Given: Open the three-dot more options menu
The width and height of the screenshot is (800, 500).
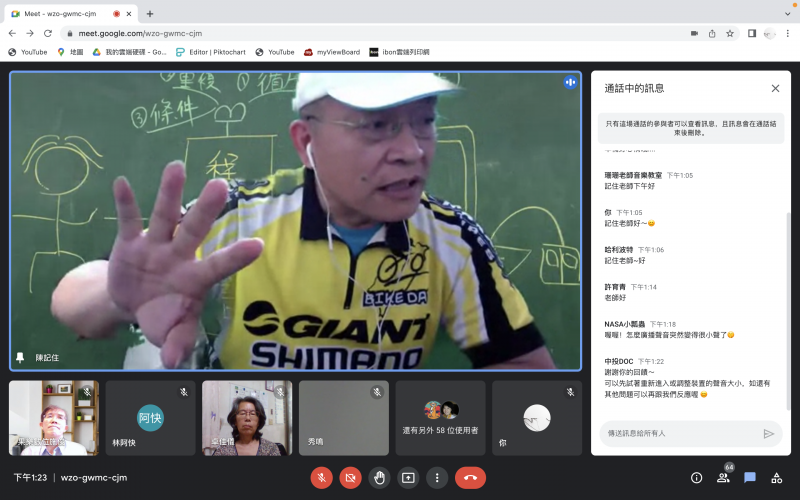Looking at the screenshot, I should click(x=437, y=478).
